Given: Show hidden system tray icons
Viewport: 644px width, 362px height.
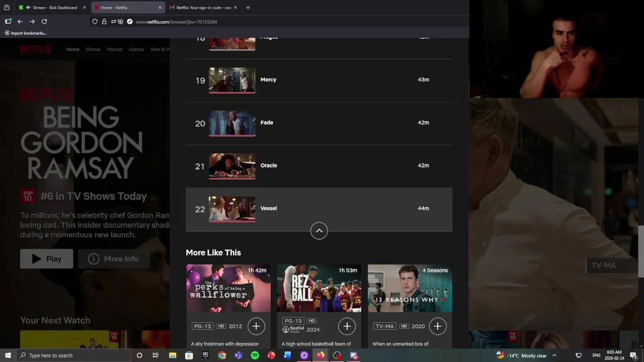Looking at the screenshot, I should [x=554, y=355].
